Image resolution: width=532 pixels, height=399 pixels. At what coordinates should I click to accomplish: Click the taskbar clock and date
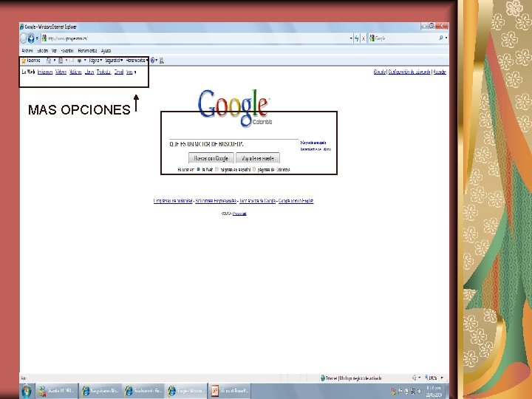click(x=434, y=391)
